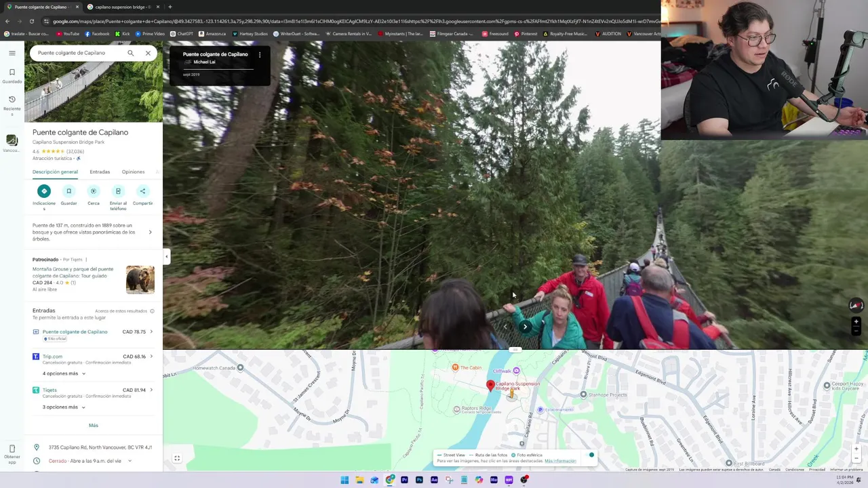
Task: Open the Tiqets ticket link
Action: [x=50, y=390]
